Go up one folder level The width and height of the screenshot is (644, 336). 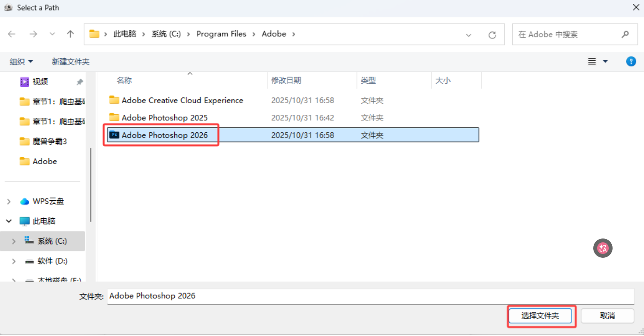tap(71, 34)
